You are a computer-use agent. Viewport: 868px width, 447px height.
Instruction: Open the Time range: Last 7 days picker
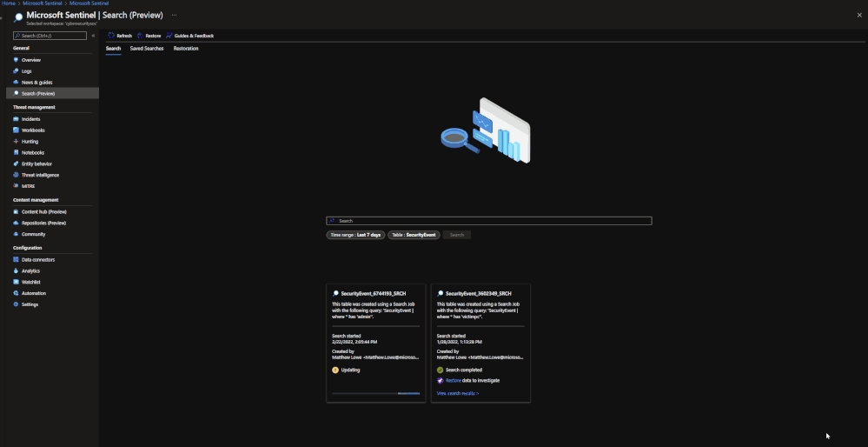[355, 235]
